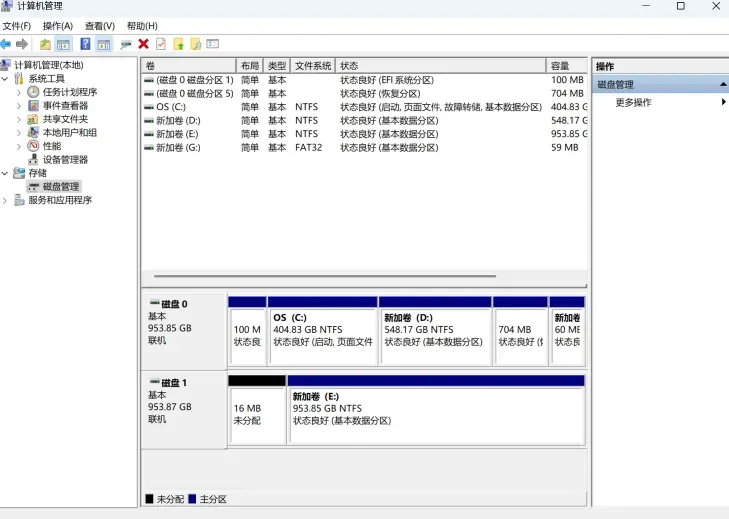The image size is (729, 519).
Task: Select the 100 MB EFI partition block
Action: [x=247, y=331]
